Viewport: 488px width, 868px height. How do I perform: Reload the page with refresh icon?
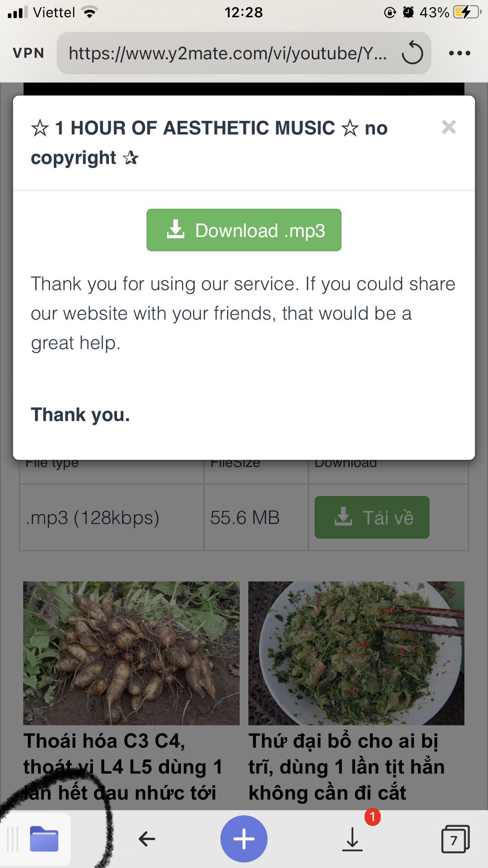[413, 53]
